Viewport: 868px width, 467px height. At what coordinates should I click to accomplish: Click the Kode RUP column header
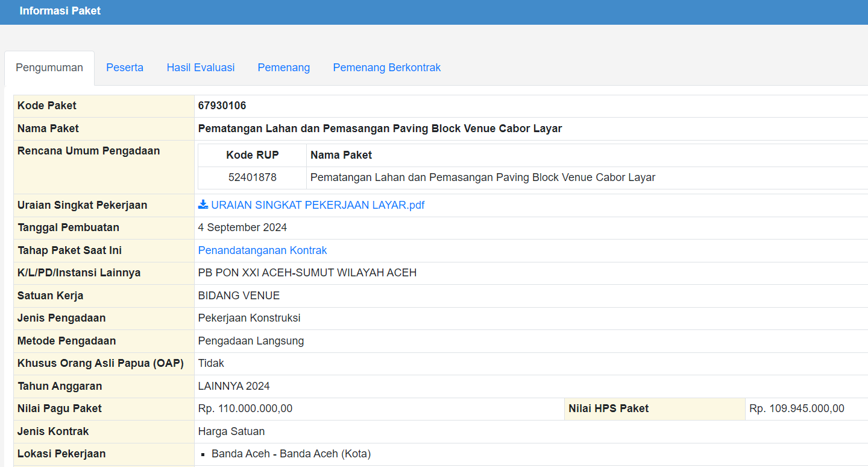click(252, 155)
